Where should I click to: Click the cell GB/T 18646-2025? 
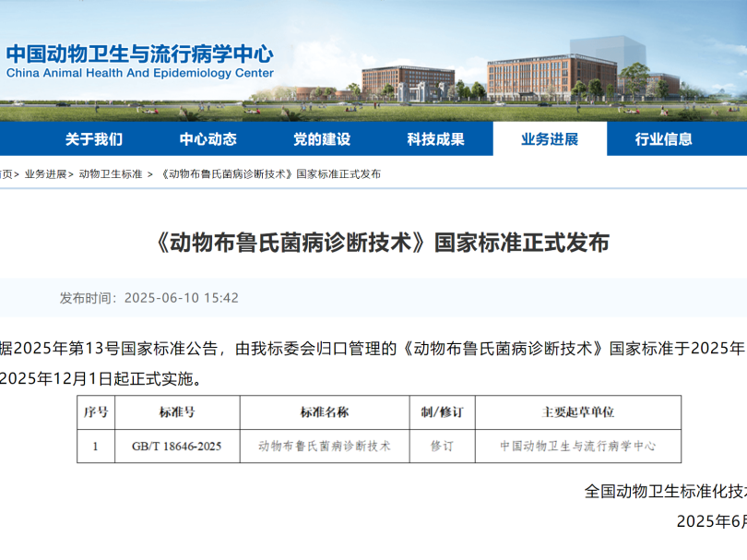point(177,447)
